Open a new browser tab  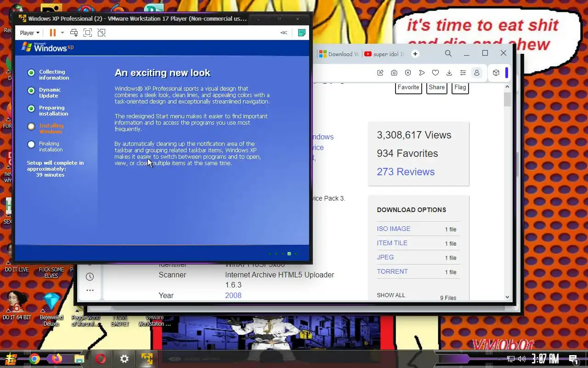point(415,54)
